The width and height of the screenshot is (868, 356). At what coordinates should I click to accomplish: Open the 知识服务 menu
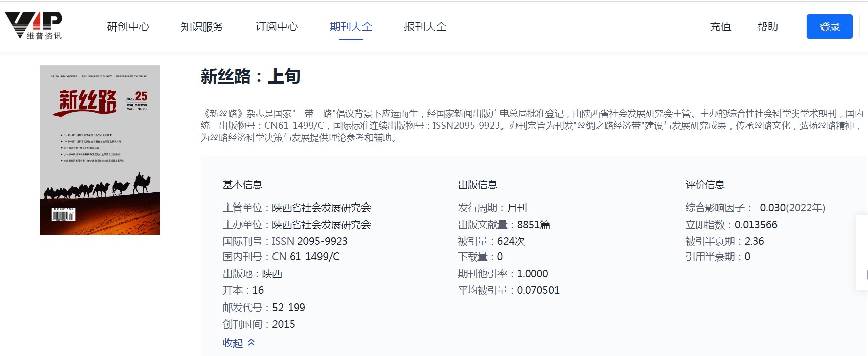tap(202, 27)
